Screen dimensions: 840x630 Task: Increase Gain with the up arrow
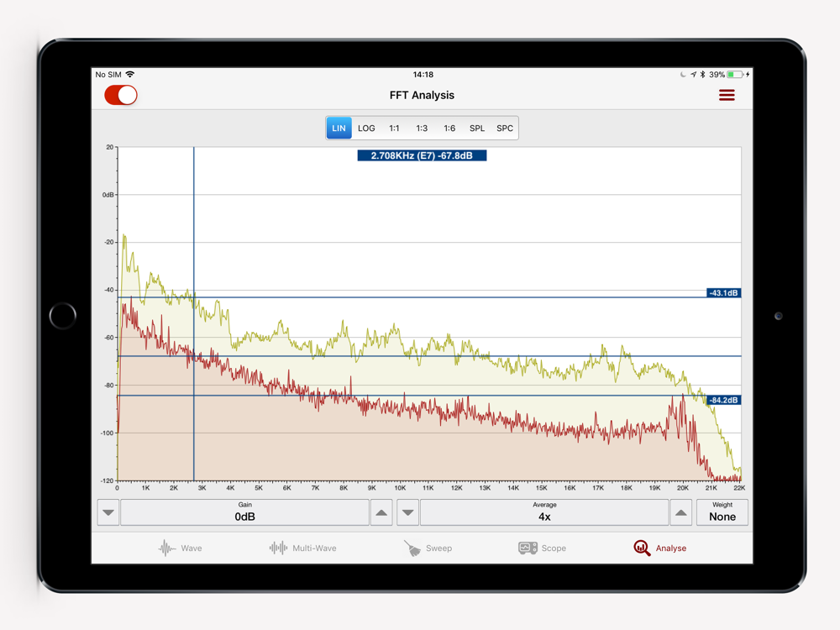pos(381,512)
